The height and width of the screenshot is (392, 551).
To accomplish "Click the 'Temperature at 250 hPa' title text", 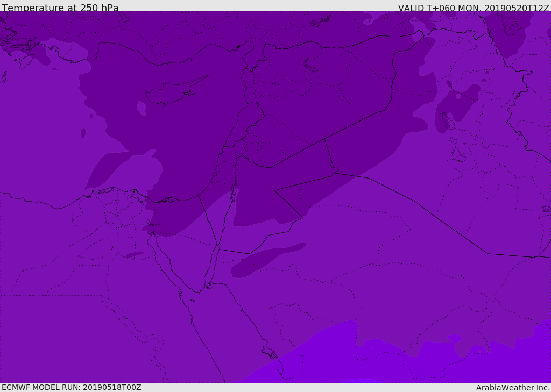I will pyautogui.click(x=60, y=8).
